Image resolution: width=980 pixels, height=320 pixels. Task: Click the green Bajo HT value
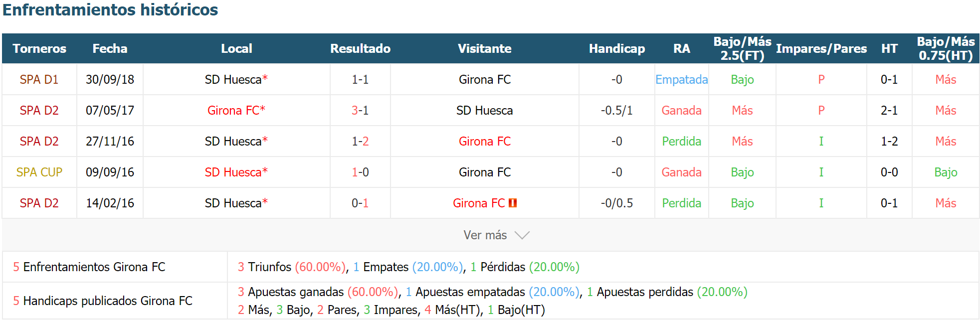[946, 172]
